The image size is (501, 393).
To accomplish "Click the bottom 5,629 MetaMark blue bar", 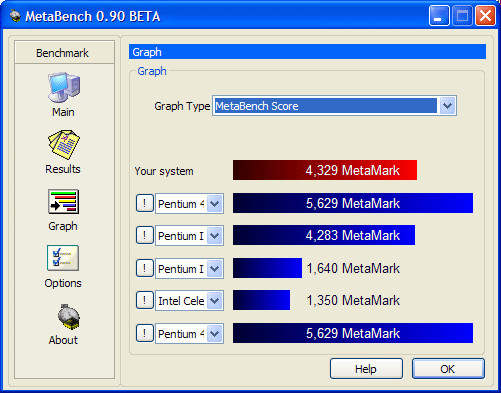I will [x=353, y=333].
